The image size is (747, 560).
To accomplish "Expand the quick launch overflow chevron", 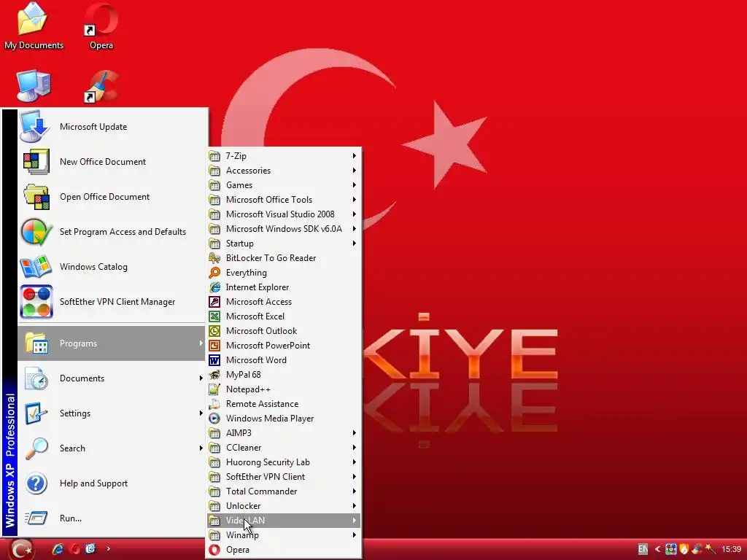I will pyautogui.click(x=108, y=548).
